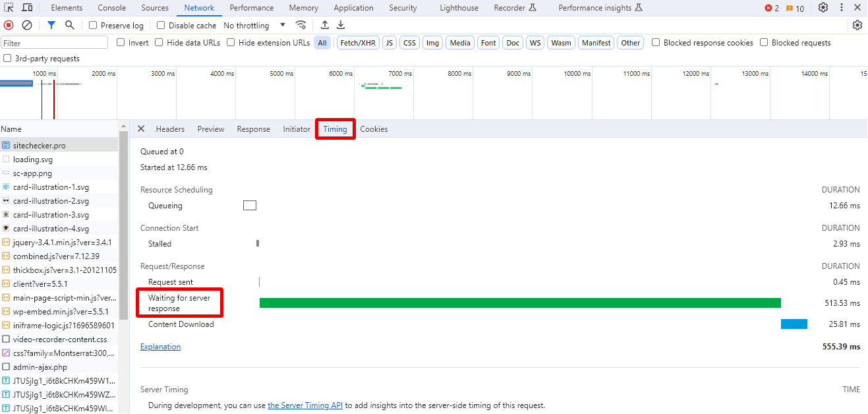The width and height of the screenshot is (868, 414).
Task: Open the Application panel
Action: (353, 8)
